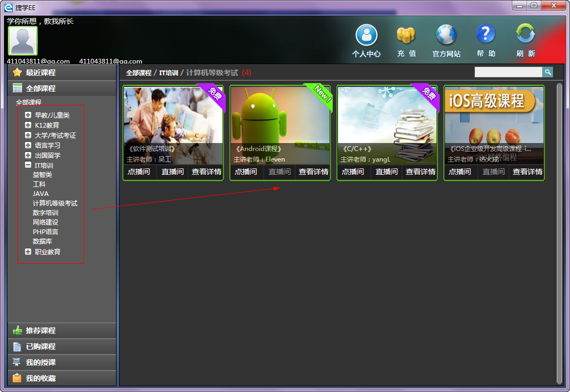570x392 pixels.
Task: Open the 我的收藏 section
Action: tap(62, 378)
